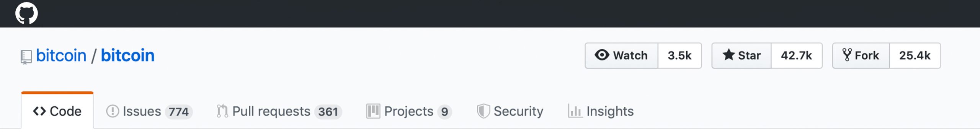Open the bold bitcoin repository link
The height and width of the screenshot is (140, 980).
(128, 56)
